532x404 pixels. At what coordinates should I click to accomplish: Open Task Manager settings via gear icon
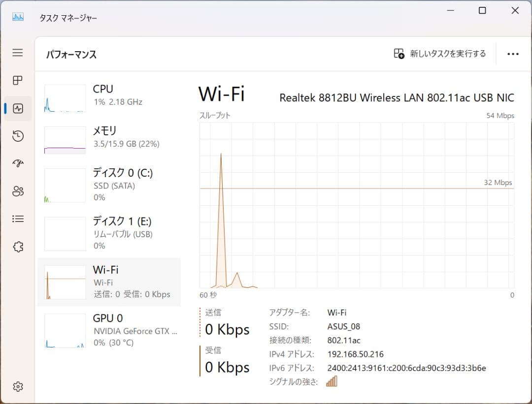pyautogui.click(x=18, y=387)
